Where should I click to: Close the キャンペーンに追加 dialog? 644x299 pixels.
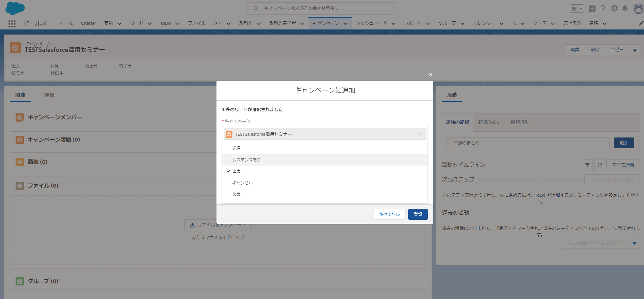pyautogui.click(x=430, y=74)
